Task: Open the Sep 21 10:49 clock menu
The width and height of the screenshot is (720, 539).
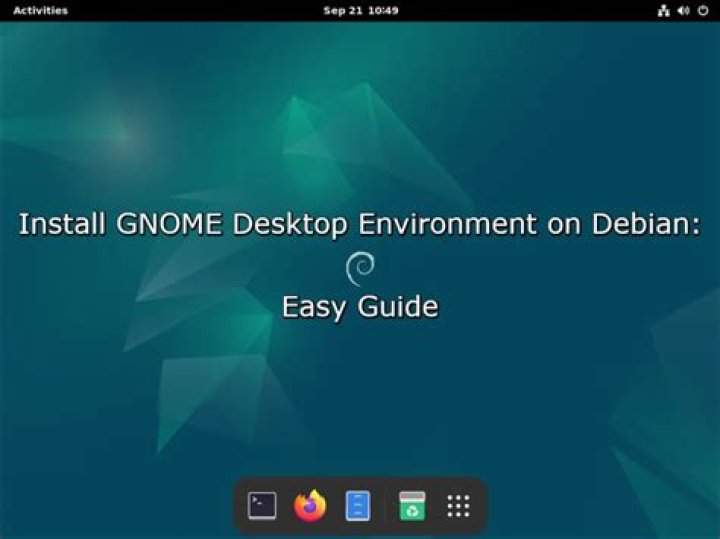Action: point(360,11)
